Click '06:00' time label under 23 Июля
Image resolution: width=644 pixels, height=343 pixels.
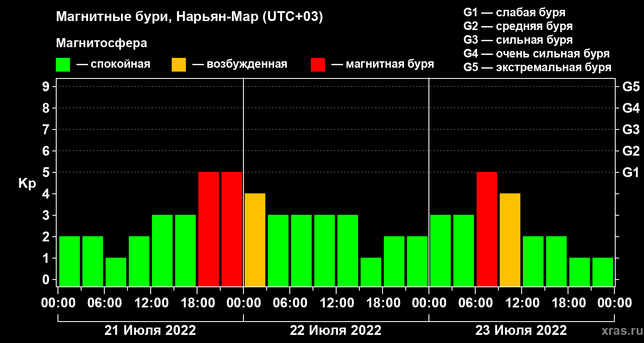pos(475,303)
